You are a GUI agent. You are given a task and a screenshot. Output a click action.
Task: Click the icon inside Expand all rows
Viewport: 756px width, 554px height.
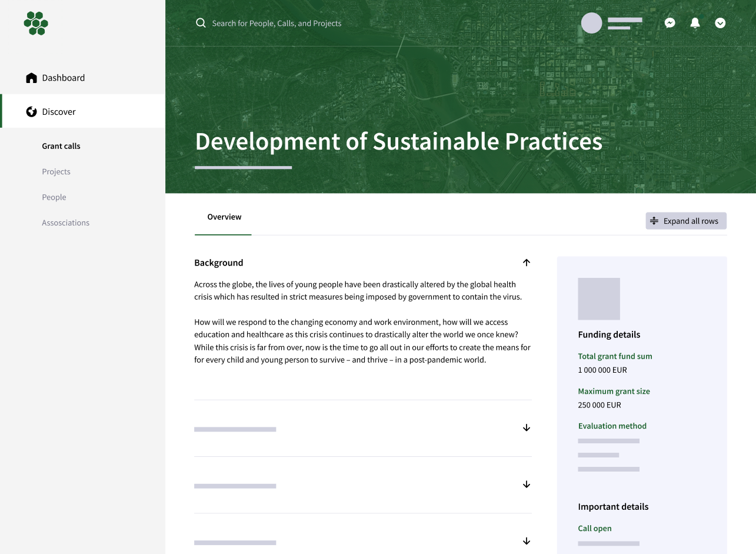point(654,221)
